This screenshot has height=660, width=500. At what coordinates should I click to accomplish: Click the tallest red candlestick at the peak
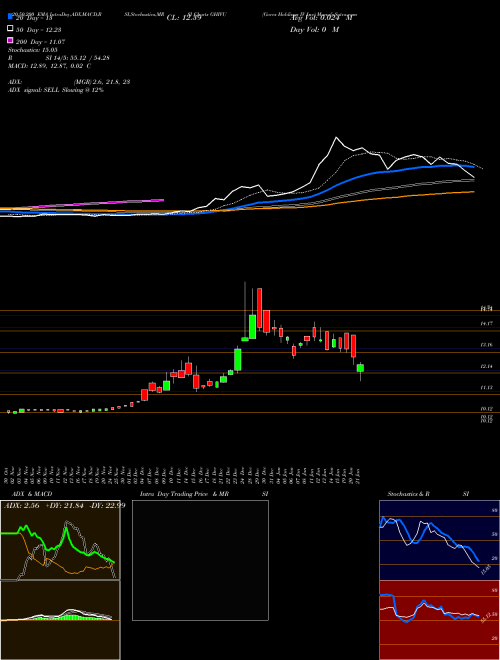click(x=260, y=308)
